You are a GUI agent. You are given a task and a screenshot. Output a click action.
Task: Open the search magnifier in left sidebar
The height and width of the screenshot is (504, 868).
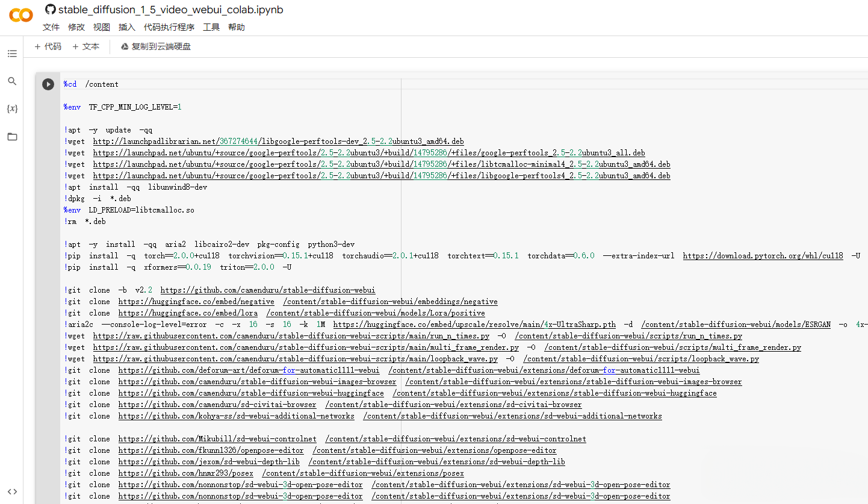tap(12, 81)
